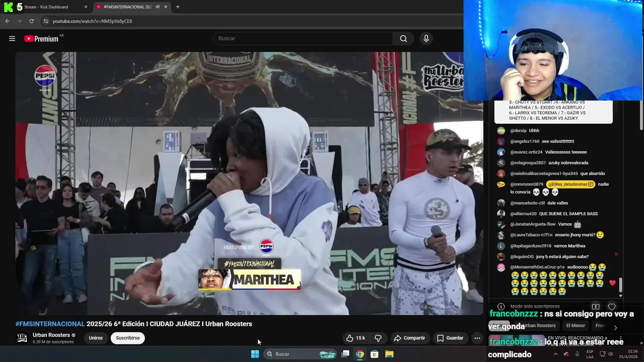Close the Stream - Kick Dashboard tab
Image resolution: width=644 pixels, height=362 pixels.
pos(86,7)
